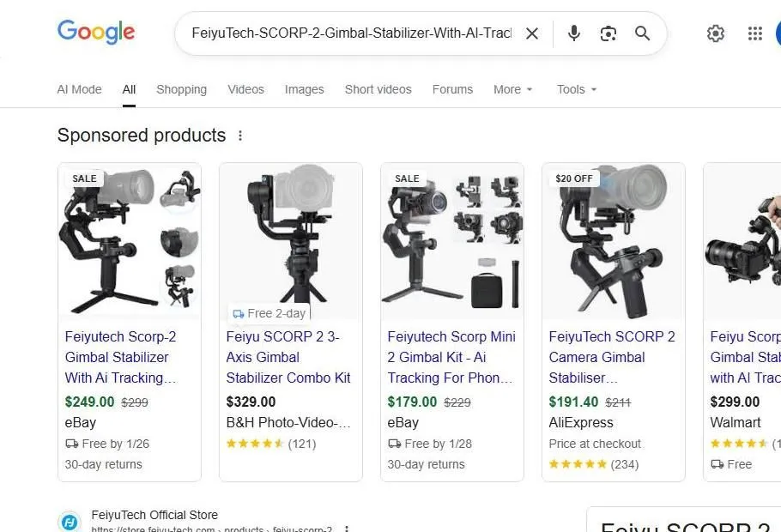This screenshot has width=781, height=532.
Task: Go to the Forums tab
Action: point(452,89)
